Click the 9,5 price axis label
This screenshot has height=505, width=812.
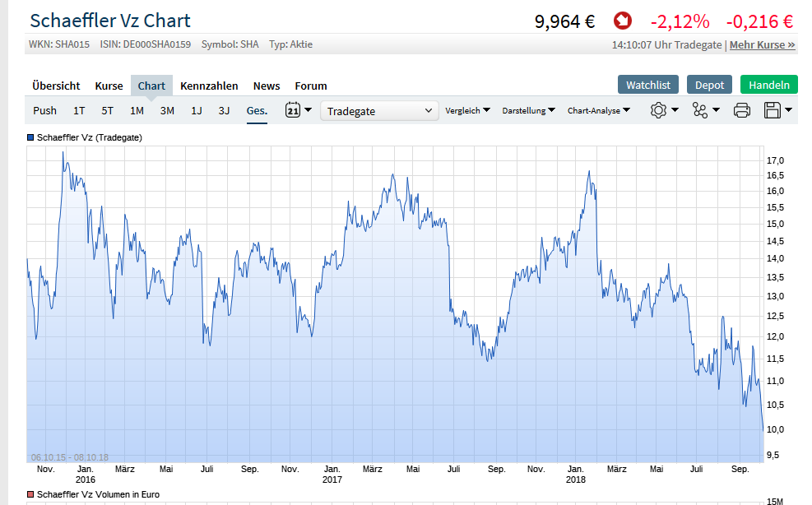773,455
